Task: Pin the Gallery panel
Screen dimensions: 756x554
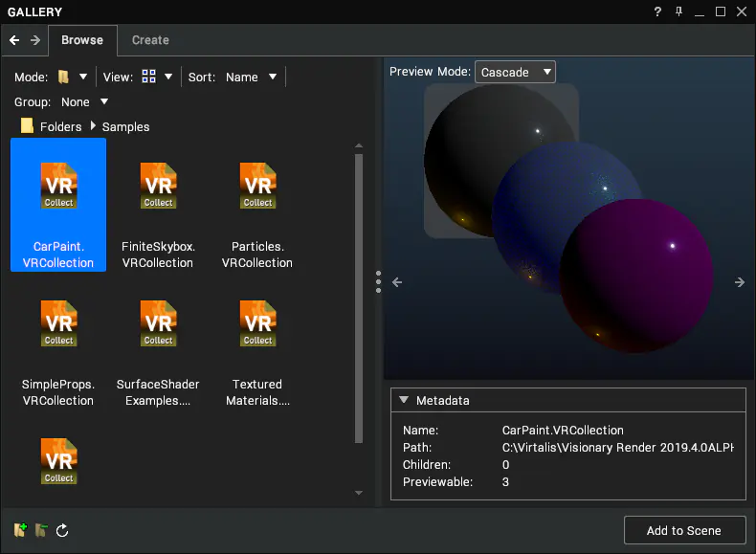Action: [678, 11]
